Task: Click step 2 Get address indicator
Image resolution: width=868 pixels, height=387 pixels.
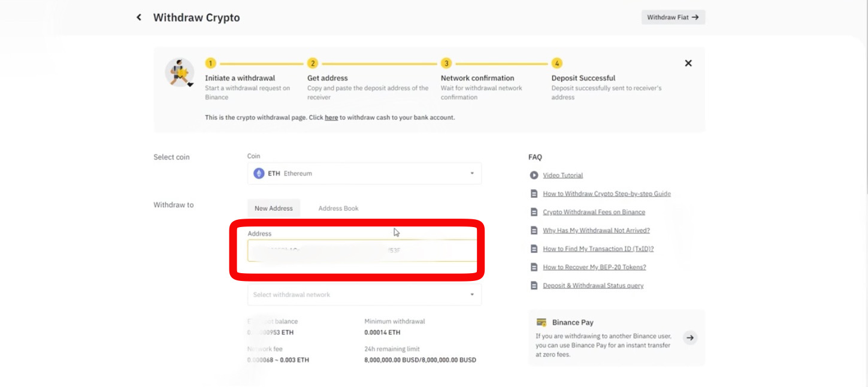Action: 311,62
